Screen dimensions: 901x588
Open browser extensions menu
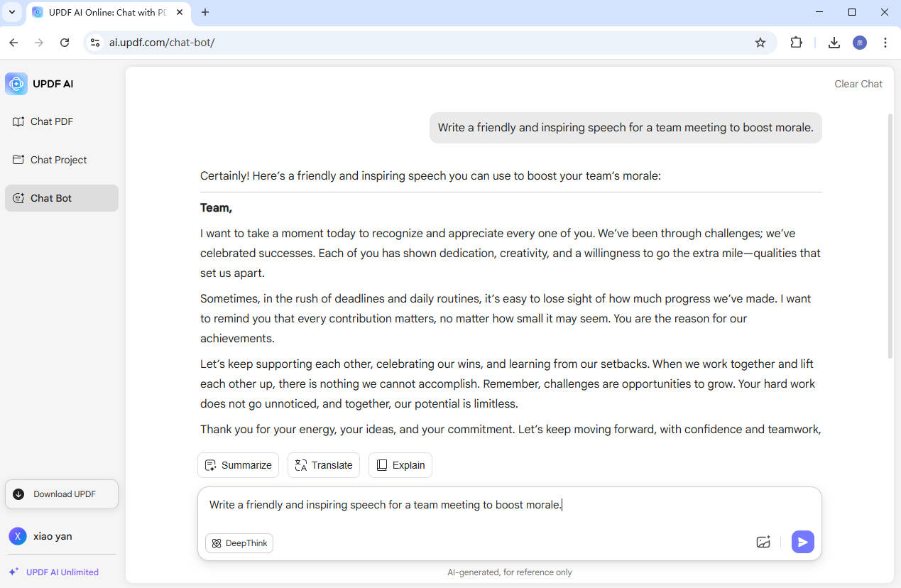797,43
